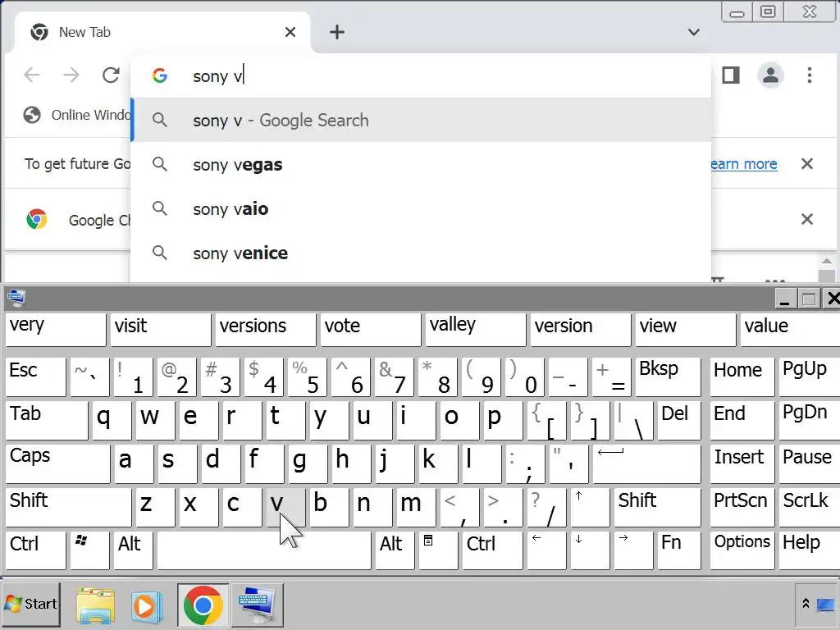Open a new tab with the plus button
Image resolution: width=840 pixels, height=630 pixels.
pos(337,32)
